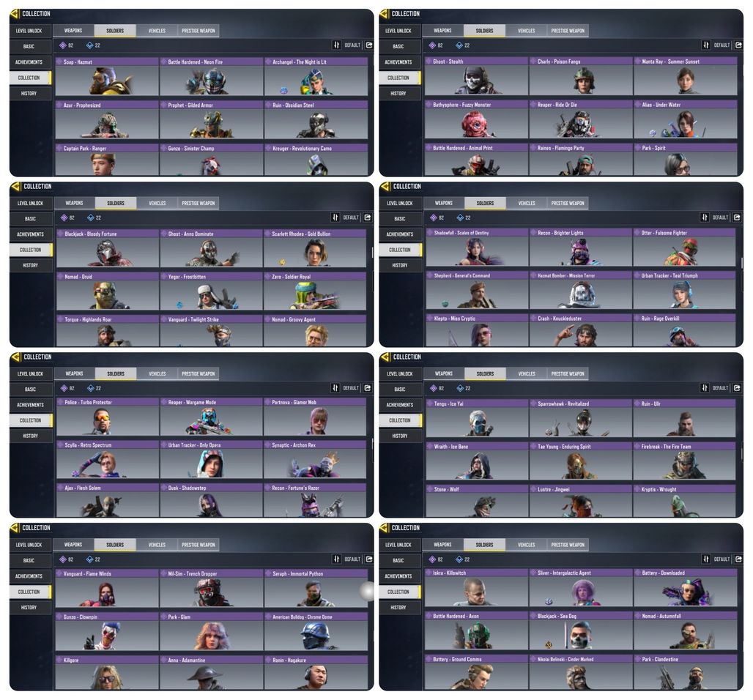Click back arrow in panel with Blackjack - Bloody Fortune
The image size is (753, 700).
click(16, 186)
